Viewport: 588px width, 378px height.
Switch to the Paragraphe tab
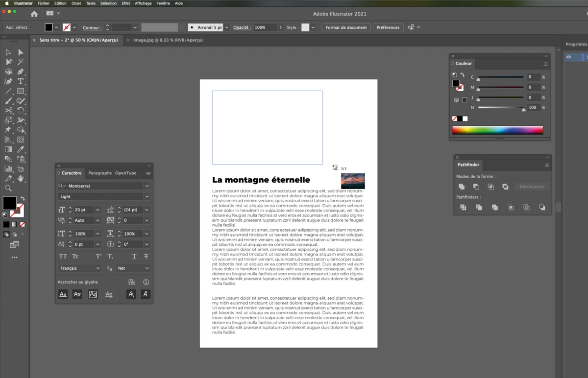click(100, 173)
